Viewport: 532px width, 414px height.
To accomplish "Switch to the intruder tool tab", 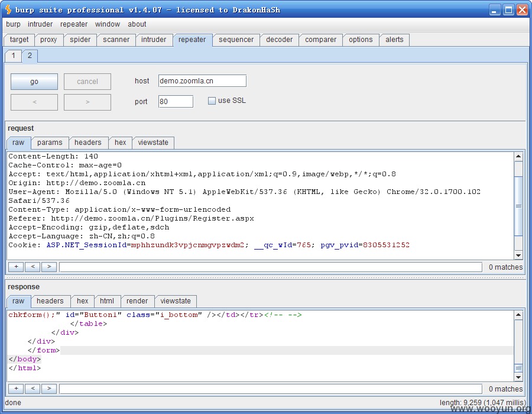I will [154, 40].
